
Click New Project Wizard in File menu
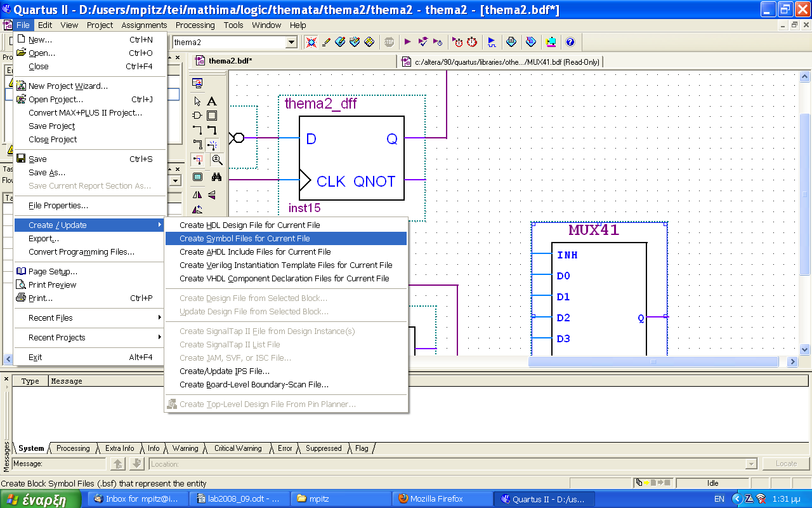[89, 86]
